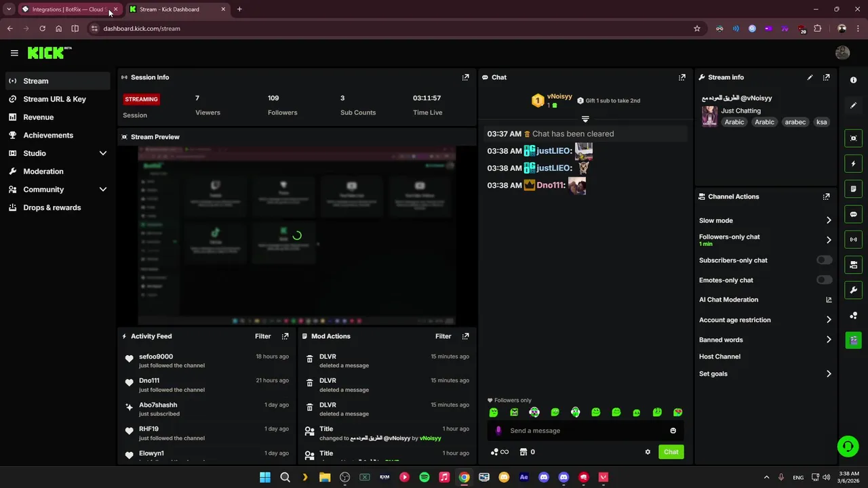
Task: Click the info icon in right toolbar
Action: (854, 80)
